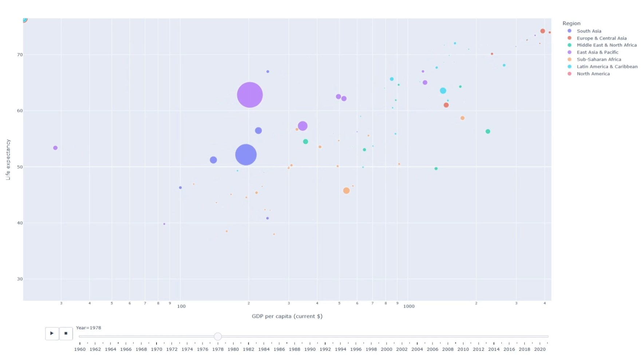Toggle visibility of the South Asia trace
The width and height of the screenshot is (644, 357).
click(589, 31)
